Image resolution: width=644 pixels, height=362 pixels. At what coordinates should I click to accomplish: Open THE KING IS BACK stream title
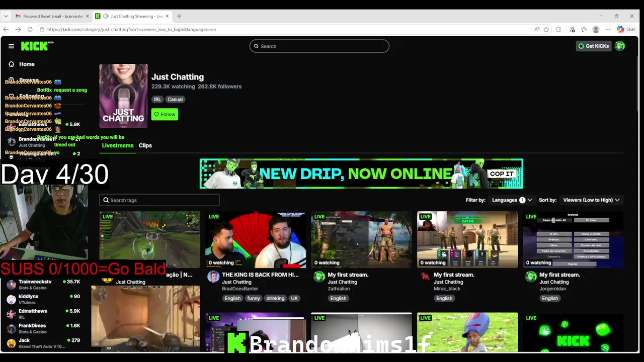(260, 275)
